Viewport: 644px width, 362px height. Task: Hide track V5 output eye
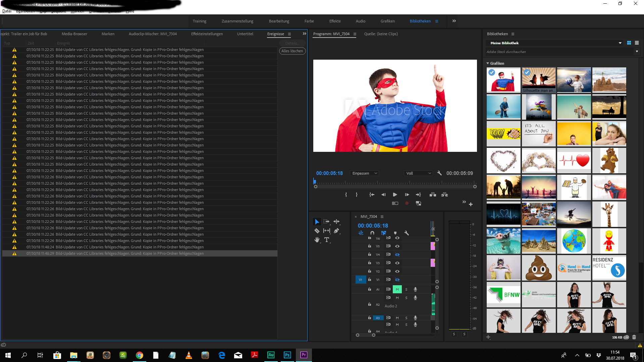point(397,246)
